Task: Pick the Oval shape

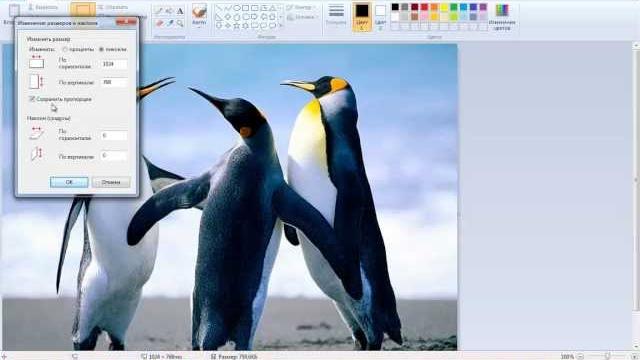Action: pos(237,8)
